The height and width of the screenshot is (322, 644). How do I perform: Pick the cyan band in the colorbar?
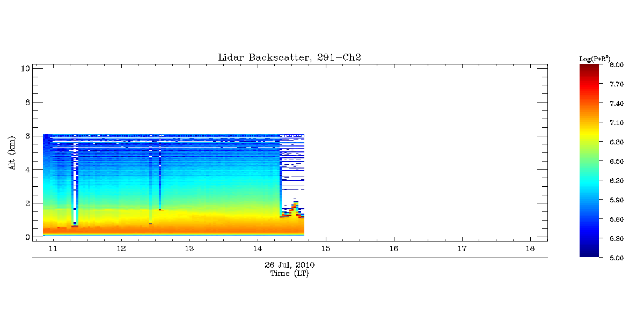pyautogui.click(x=593, y=180)
